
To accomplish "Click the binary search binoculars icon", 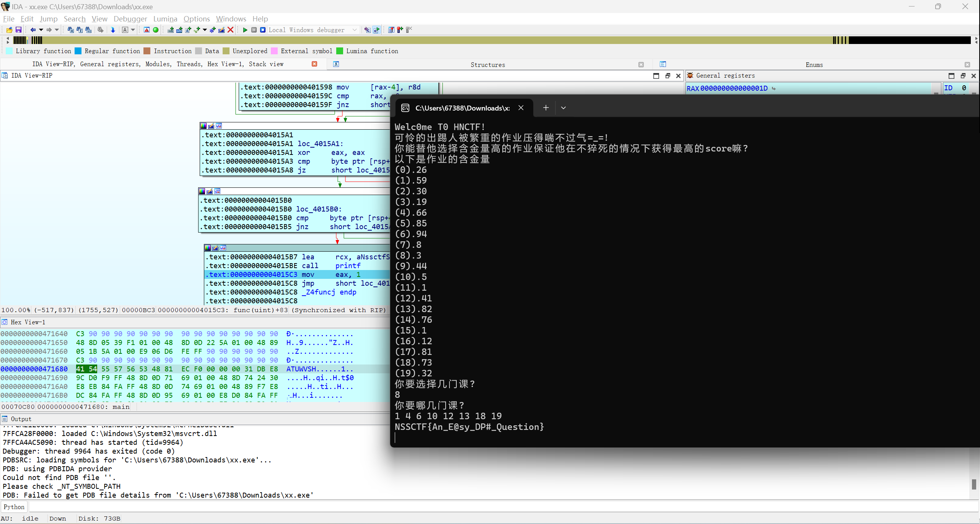I will click(x=88, y=30).
